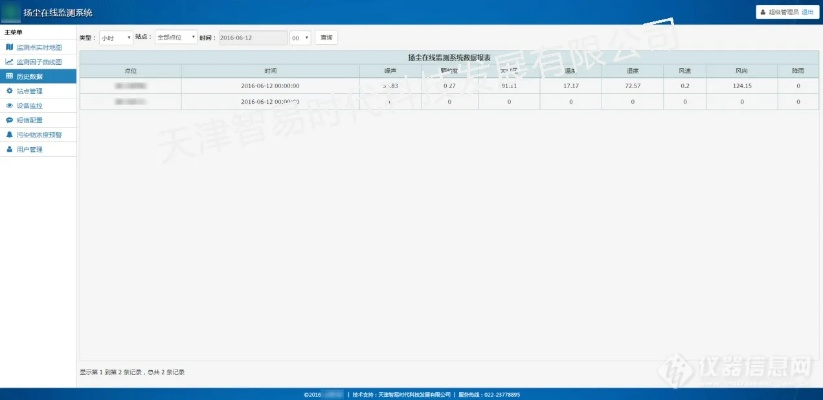Open the hour dropdown showing 00
Image resolution: width=823 pixels, height=400 pixels.
[300, 37]
